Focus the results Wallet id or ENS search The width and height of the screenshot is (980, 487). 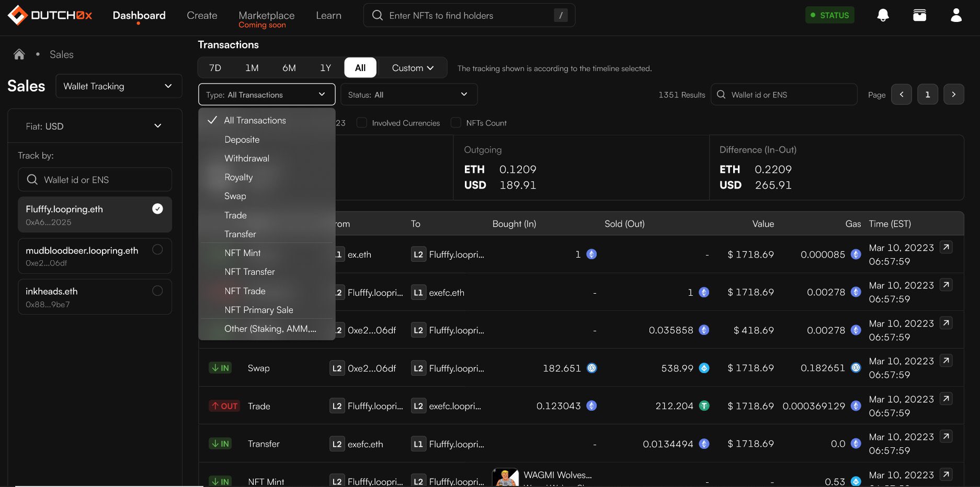coord(784,95)
